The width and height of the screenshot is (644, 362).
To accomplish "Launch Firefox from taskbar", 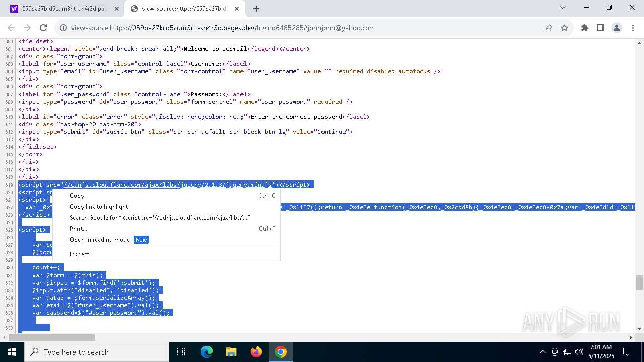I will coord(256,352).
